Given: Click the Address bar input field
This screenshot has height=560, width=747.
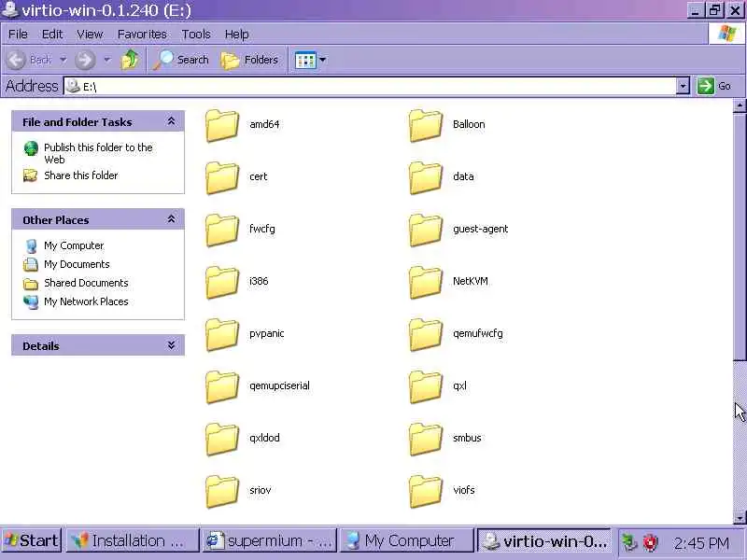Looking at the screenshot, I should pyautogui.click(x=370, y=86).
